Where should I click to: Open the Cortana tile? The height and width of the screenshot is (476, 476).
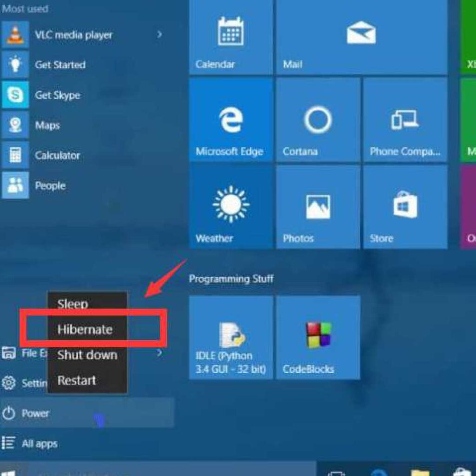point(318,119)
